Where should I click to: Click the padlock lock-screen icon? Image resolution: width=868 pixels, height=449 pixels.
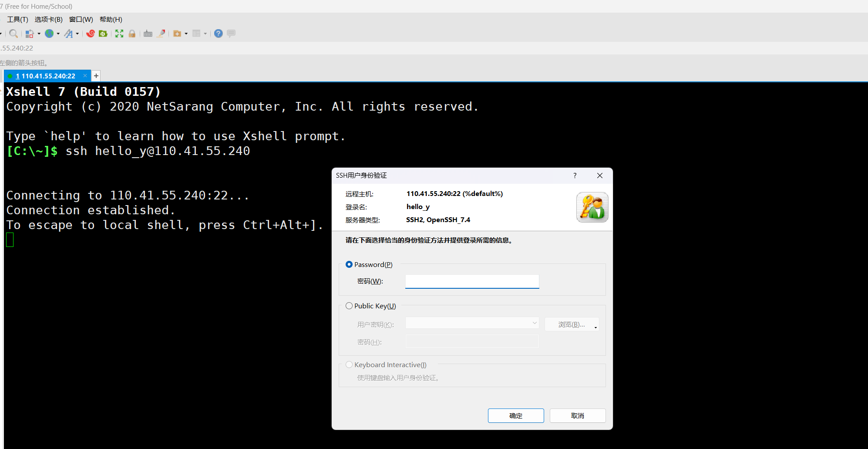tap(132, 34)
